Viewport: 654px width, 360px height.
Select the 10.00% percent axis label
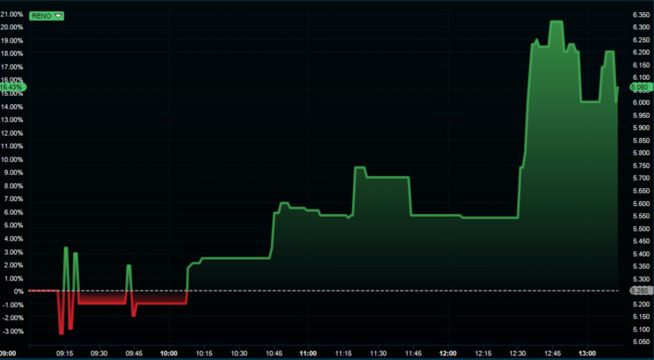point(12,160)
